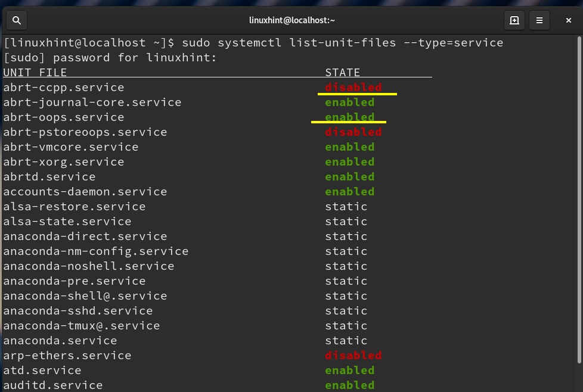Click the disabled state of arp-ethers.service
This screenshot has width=583, height=392.
coord(353,356)
